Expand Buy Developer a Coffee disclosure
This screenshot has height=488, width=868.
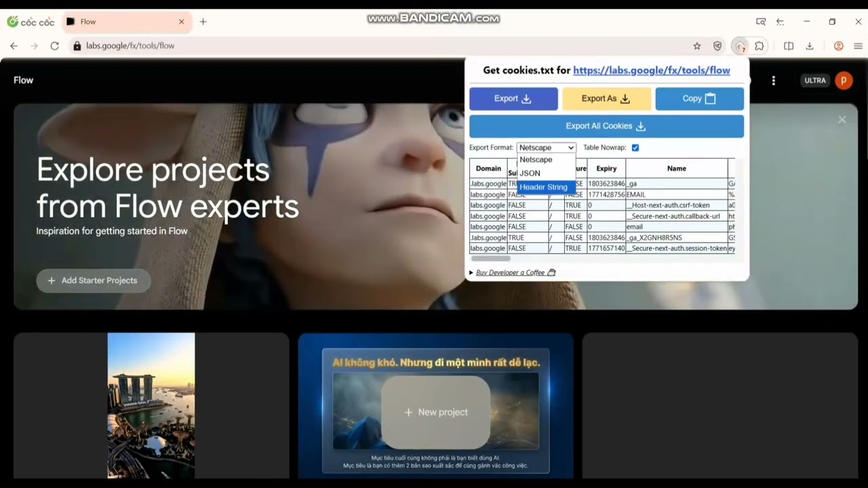(512, 272)
